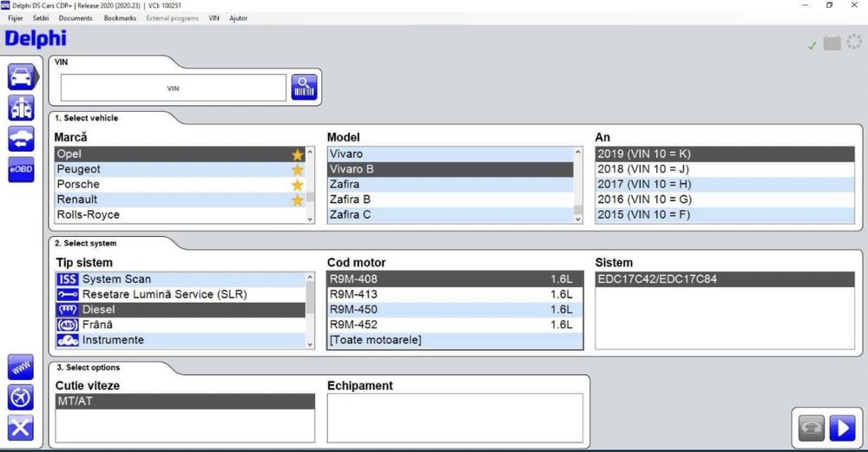Select the System Scan system type
The image size is (868, 452).
[180, 279]
